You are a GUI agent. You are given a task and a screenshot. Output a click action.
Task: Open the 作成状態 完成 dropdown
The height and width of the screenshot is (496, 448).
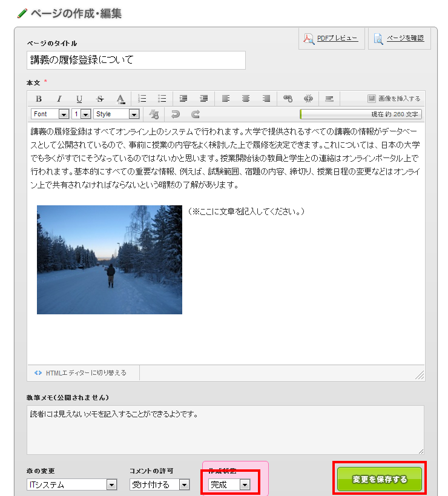[229, 484]
